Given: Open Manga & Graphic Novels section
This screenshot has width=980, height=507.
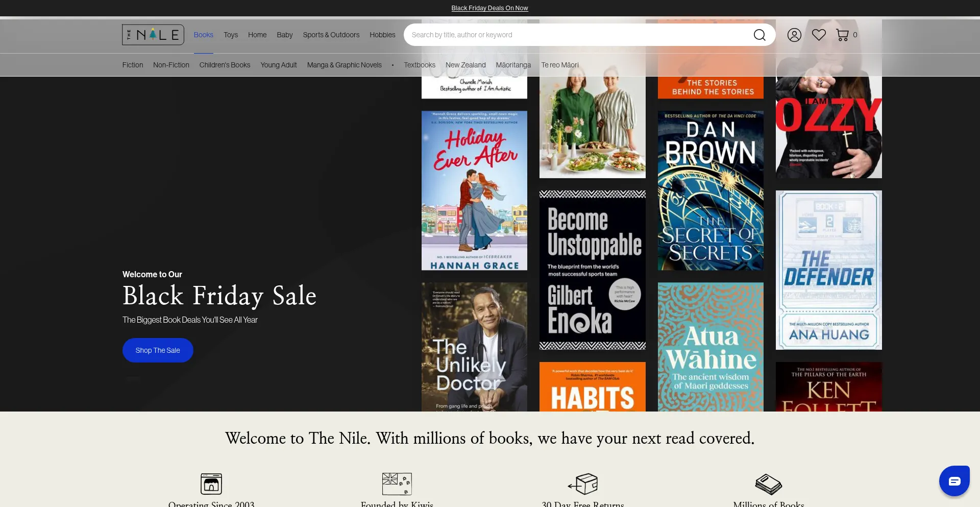Looking at the screenshot, I should (344, 65).
